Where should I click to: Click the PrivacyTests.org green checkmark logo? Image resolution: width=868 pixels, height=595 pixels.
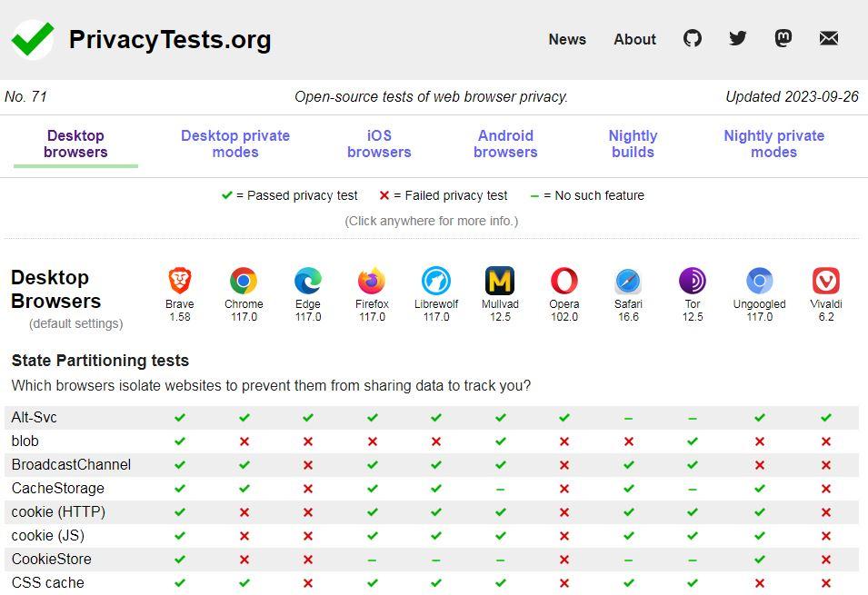[x=33, y=39]
